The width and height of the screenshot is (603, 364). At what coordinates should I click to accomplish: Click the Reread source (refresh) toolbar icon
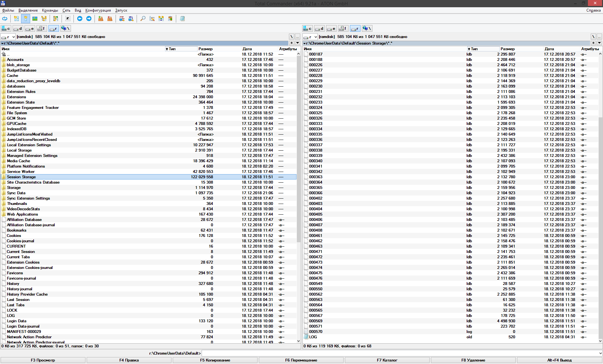coord(5,19)
